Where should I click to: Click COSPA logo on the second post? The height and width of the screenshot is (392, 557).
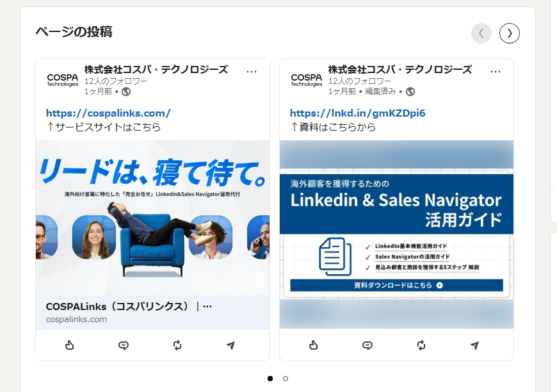coord(307,79)
